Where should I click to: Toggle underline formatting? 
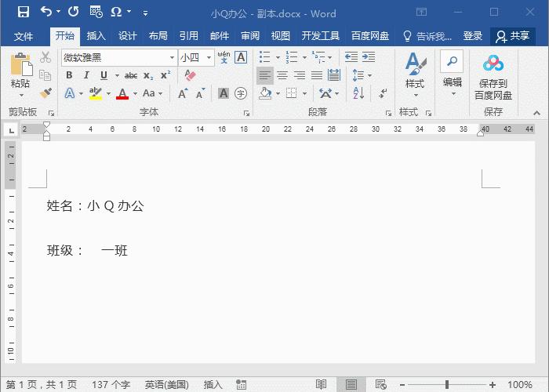point(104,75)
